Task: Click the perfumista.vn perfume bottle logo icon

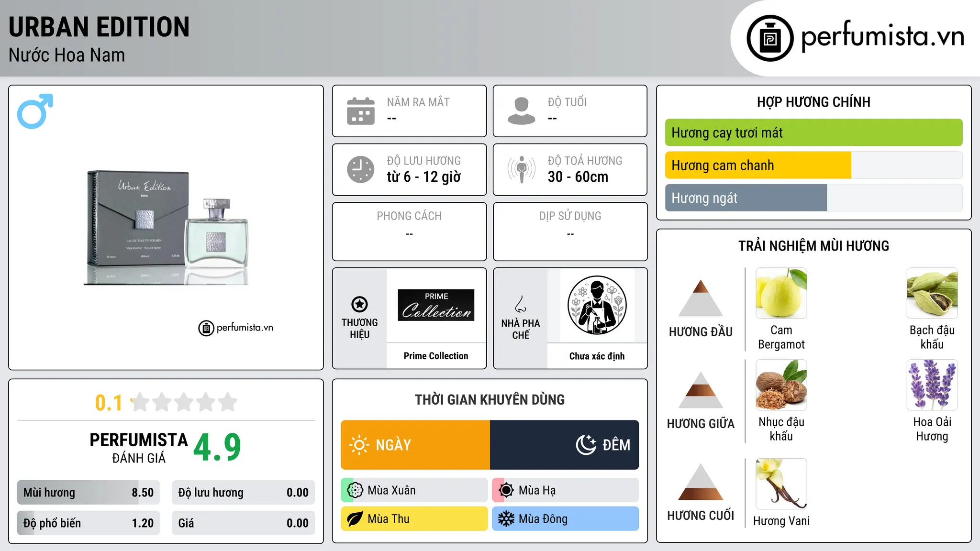Action: click(x=770, y=38)
